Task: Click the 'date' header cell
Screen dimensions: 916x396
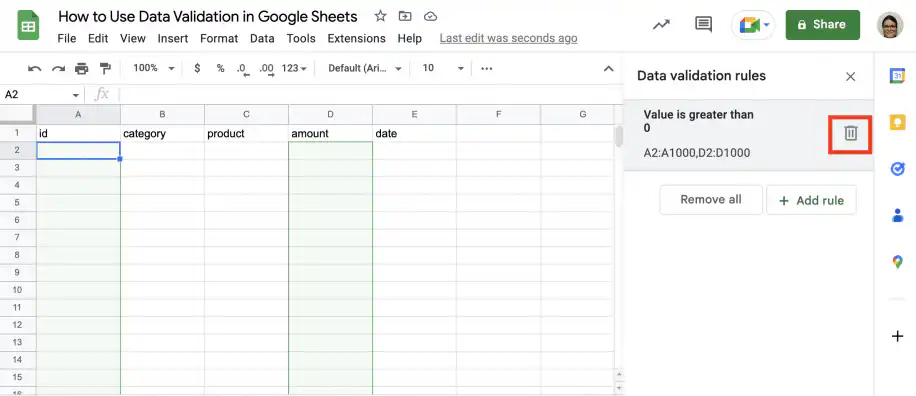Action: 415,133
